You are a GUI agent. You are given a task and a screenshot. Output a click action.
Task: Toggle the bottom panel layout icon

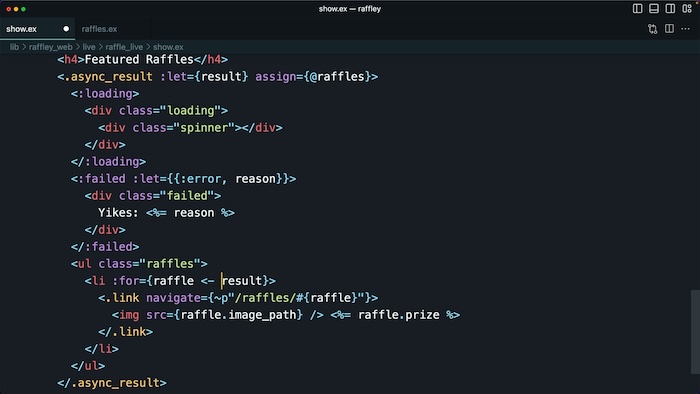pyautogui.click(x=654, y=8)
